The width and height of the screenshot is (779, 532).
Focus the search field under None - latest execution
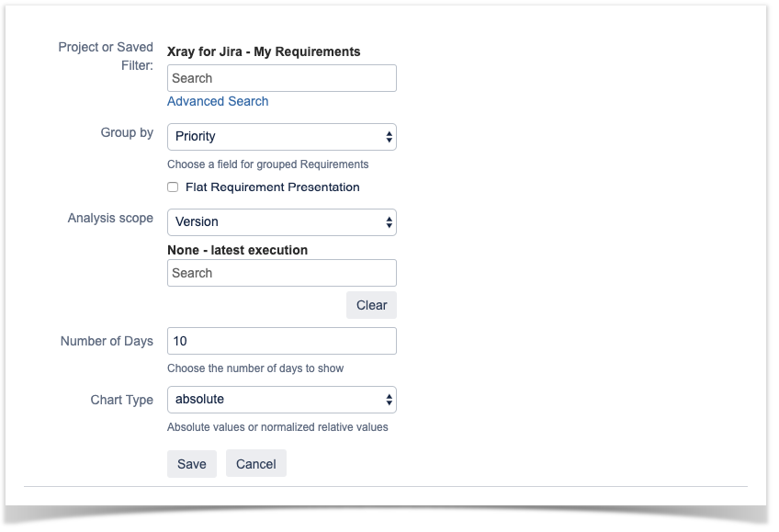282,273
